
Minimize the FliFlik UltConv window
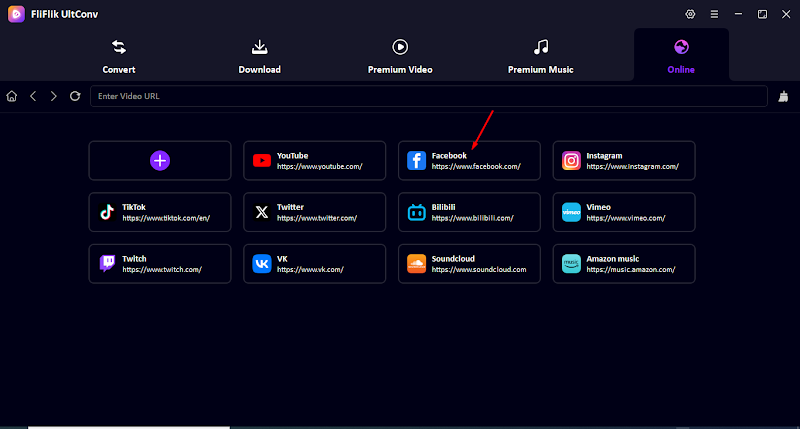coord(738,14)
